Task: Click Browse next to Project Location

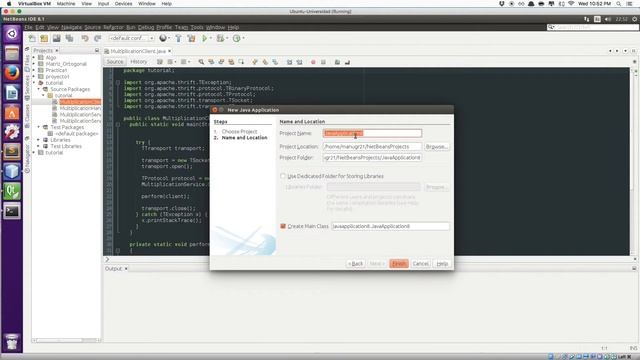Action: click(x=436, y=146)
